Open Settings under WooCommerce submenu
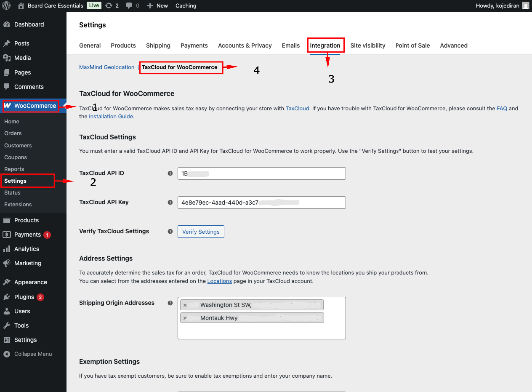 pyautogui.click(x=15, y=181)
